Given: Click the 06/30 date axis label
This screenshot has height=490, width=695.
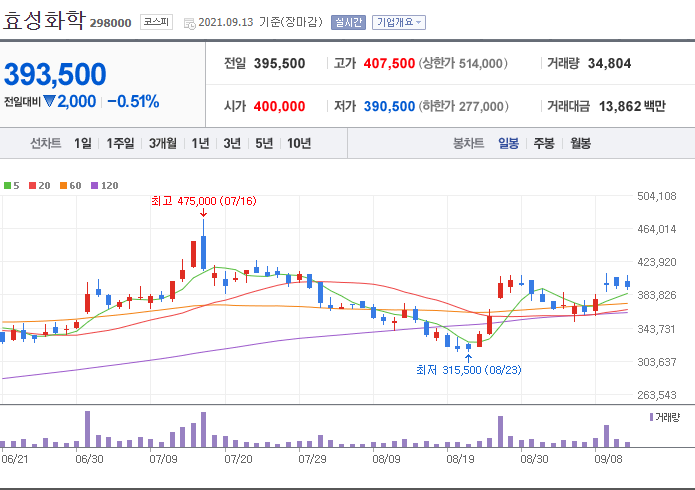Looking at the screenshot, I should pos(89,459).
